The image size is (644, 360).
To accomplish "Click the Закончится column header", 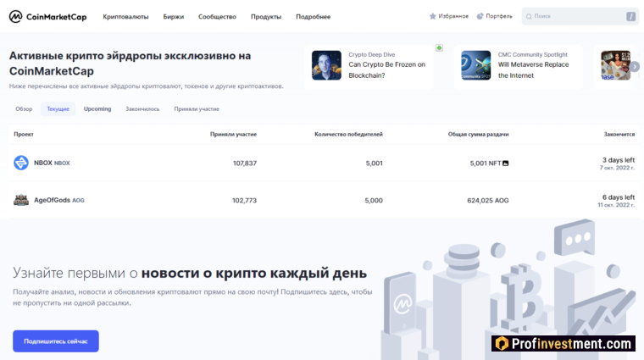I will point(619,134).
